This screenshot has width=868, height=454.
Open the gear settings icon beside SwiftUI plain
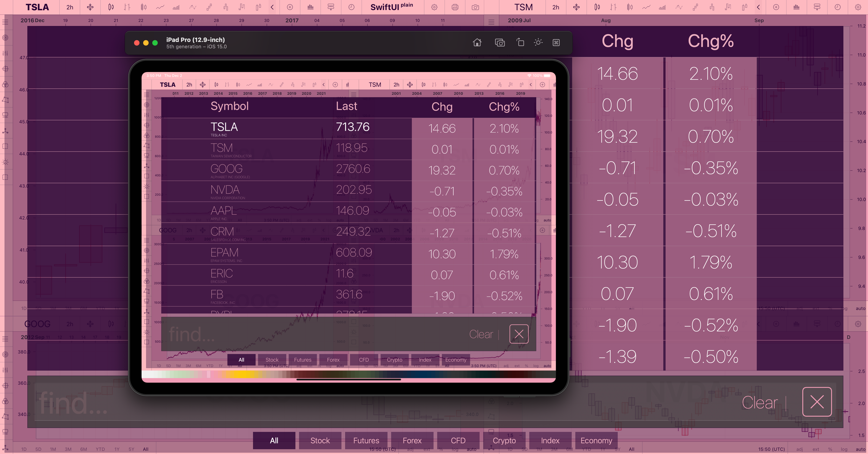pos(434,7)
